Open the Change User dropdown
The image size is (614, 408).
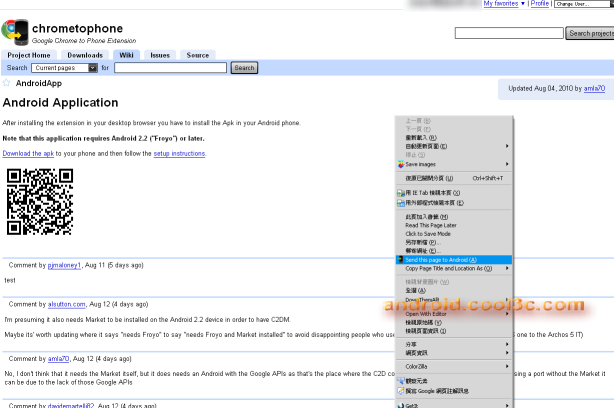tap(584, 4)
